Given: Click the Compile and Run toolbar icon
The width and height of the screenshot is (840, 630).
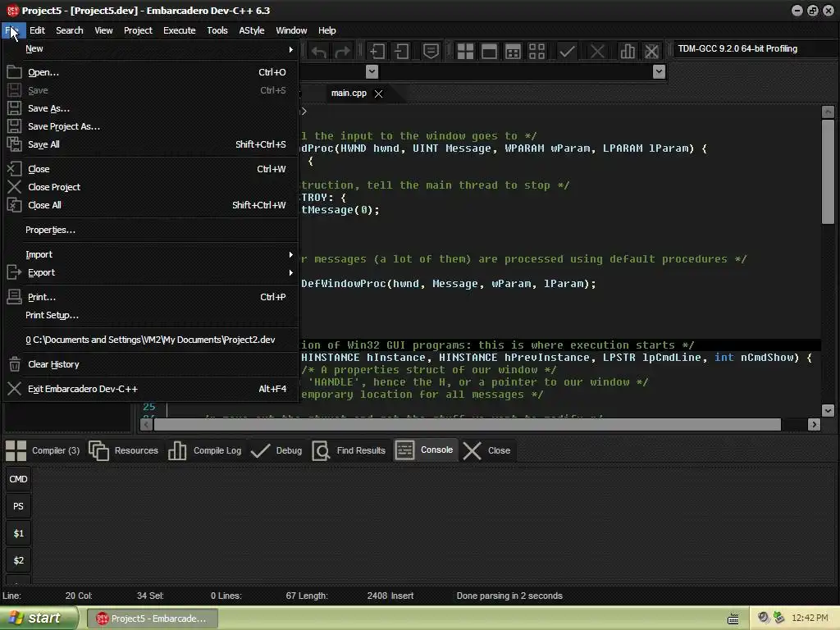Looking at the screenshot, I should [514, 52].
